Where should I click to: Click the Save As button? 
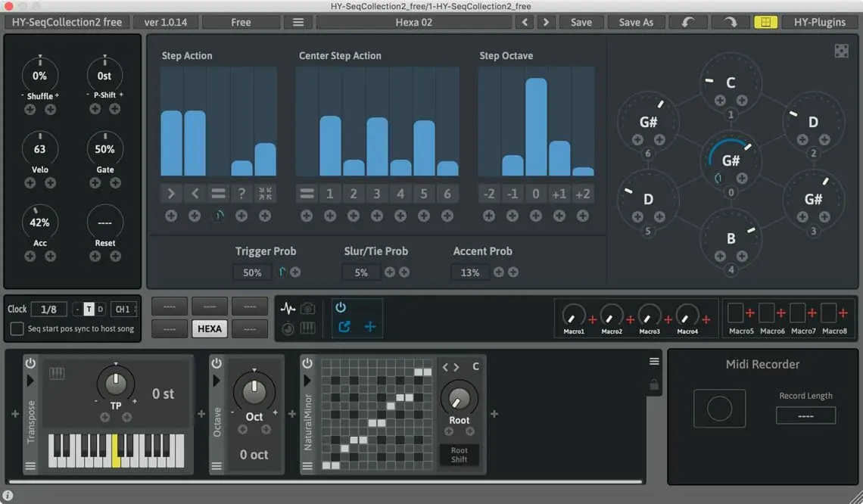click(x=635, y=22)
